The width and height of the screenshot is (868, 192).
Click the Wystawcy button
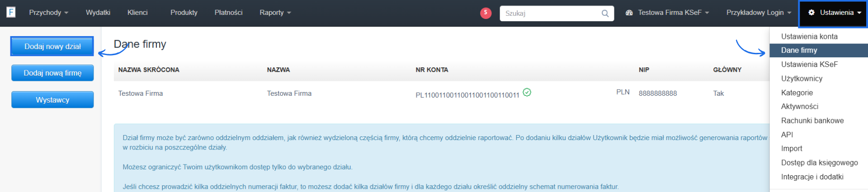point(52,100)
